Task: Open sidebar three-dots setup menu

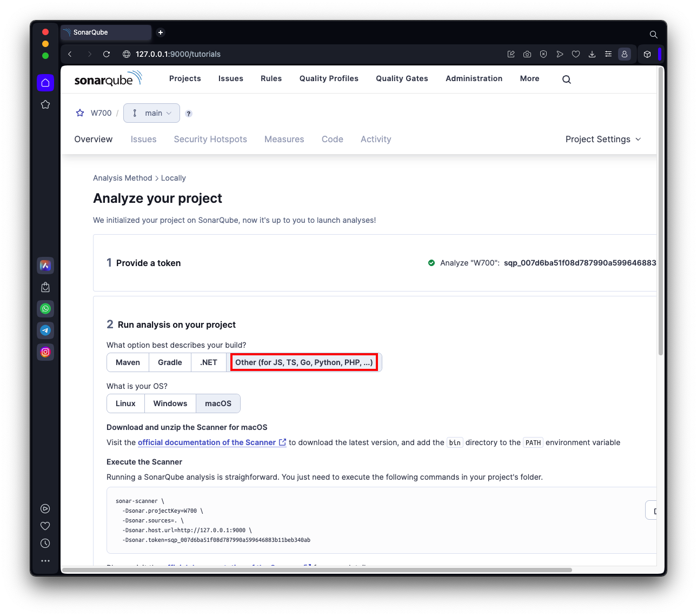Action: tap(45, 561)
